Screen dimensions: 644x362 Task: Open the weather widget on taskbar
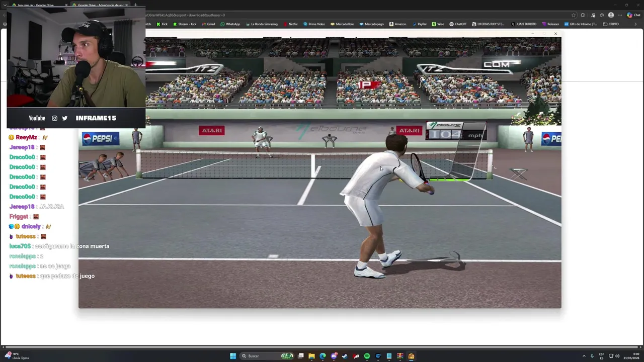17,356
